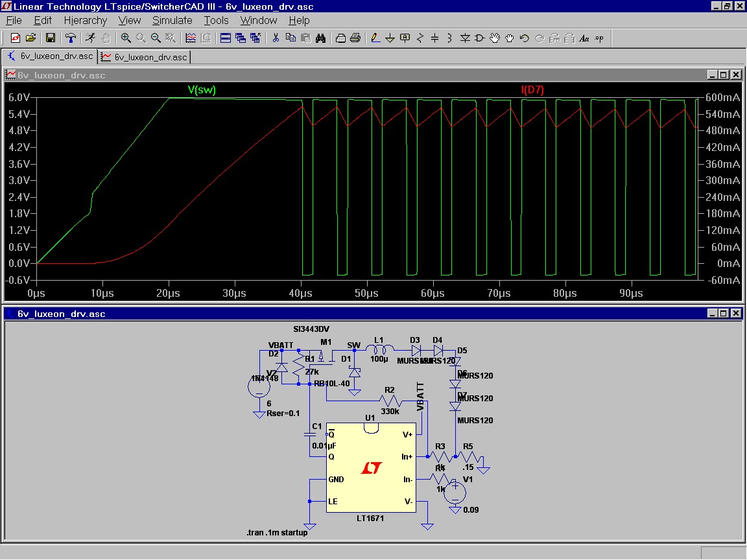This screenshot has height=560, width=747.
Task: Click the Zoom In magnifier icon
Action: point(126,38)
